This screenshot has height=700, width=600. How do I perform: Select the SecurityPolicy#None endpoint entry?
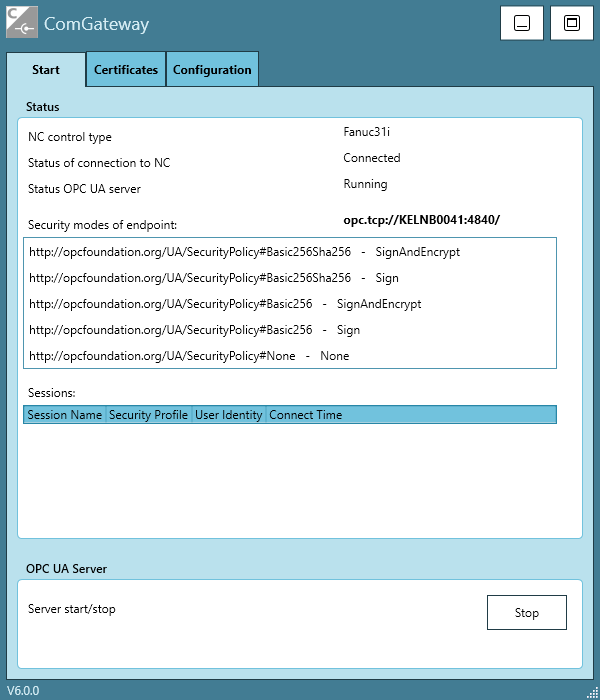pyautogui.click(x=188, y=356)
